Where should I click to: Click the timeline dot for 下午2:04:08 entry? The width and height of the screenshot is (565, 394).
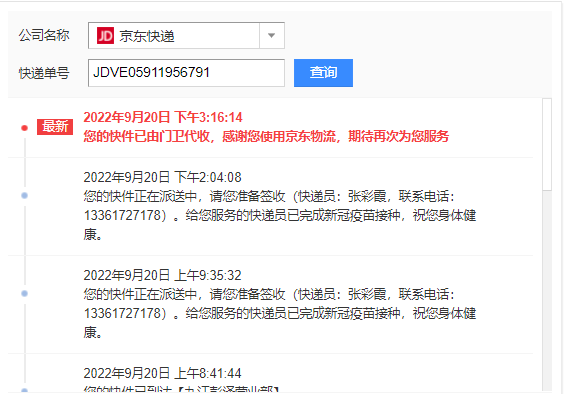point(25,195)
